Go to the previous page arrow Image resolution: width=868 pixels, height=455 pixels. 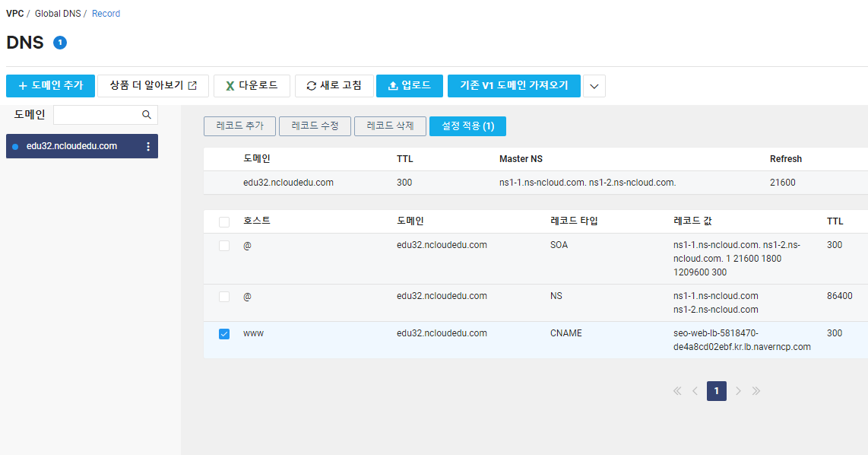[x=695, y=391]
